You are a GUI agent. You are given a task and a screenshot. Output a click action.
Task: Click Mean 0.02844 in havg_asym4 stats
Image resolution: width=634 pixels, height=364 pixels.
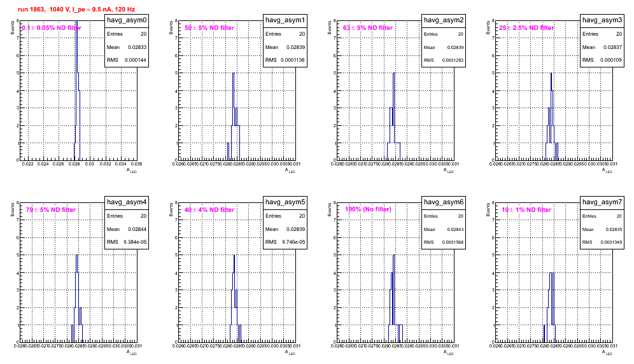[x=127, y=229]
